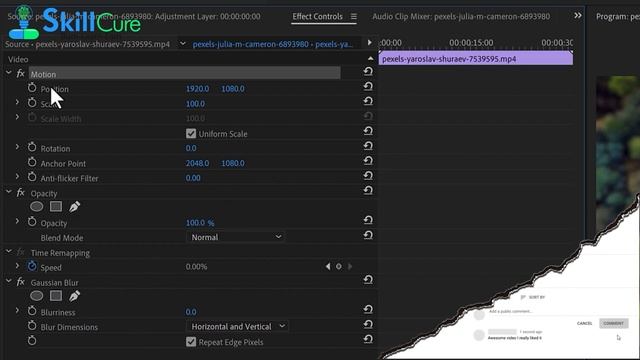640x360 pixels.
Task: Collapse the Motion effect group
Action: tap(9, 73)
